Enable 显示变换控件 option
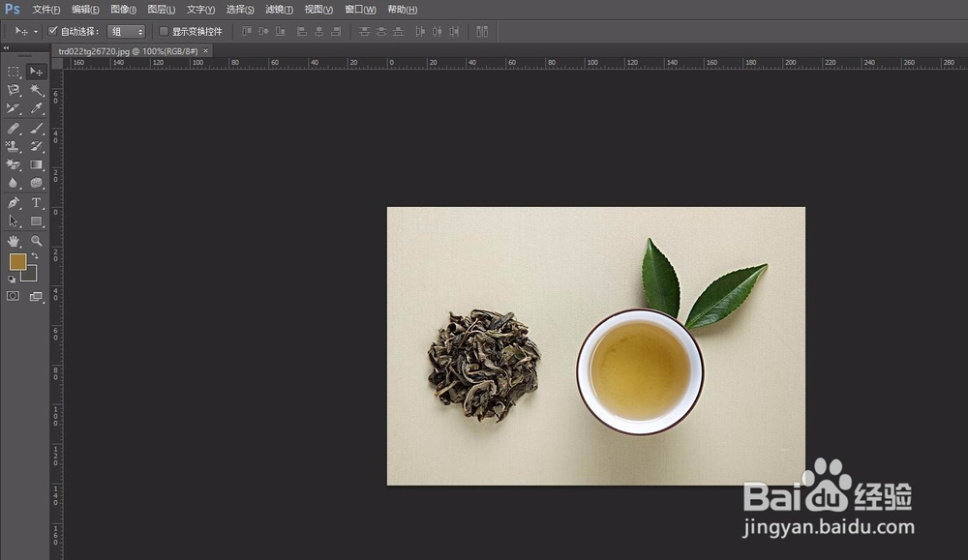Viewport: 968px width, 560px height. [164, 31]
